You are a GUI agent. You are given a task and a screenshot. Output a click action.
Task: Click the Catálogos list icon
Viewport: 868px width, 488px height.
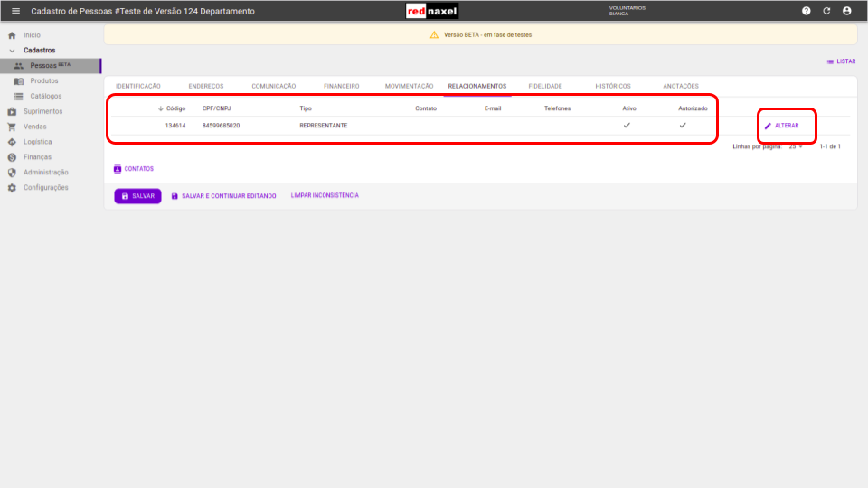point(18,97)
